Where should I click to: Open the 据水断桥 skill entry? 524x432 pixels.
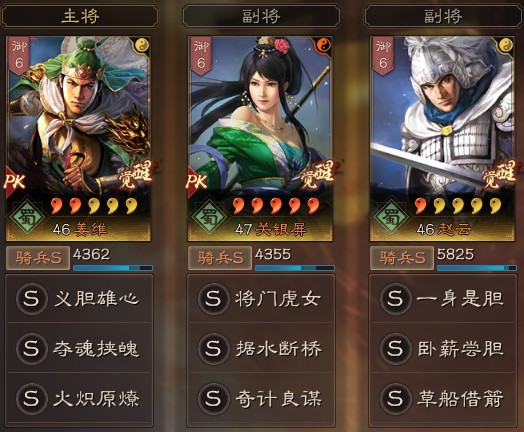pyautogui.click(x=261, y=348)
